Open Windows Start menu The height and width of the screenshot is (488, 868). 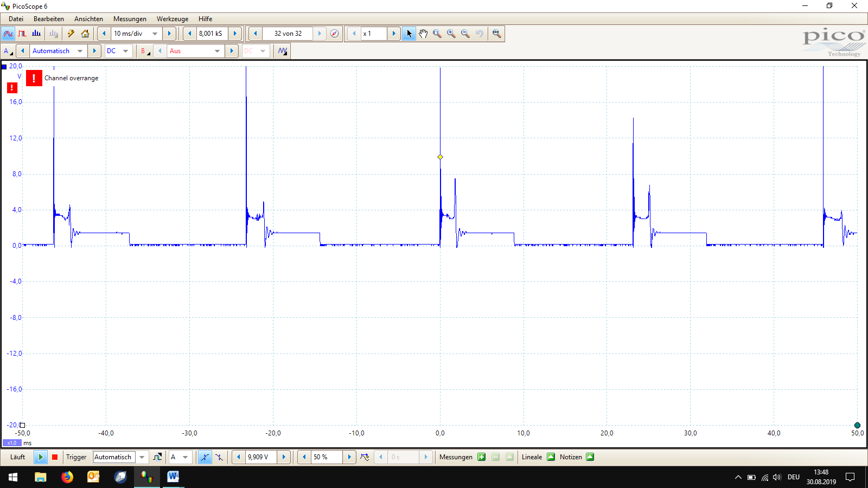13,477
